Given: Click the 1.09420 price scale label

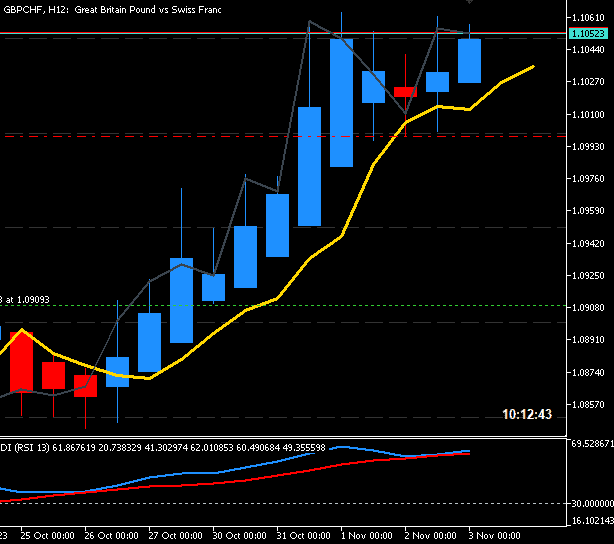Looking at the screenshot, I should [x=588, y=244].
